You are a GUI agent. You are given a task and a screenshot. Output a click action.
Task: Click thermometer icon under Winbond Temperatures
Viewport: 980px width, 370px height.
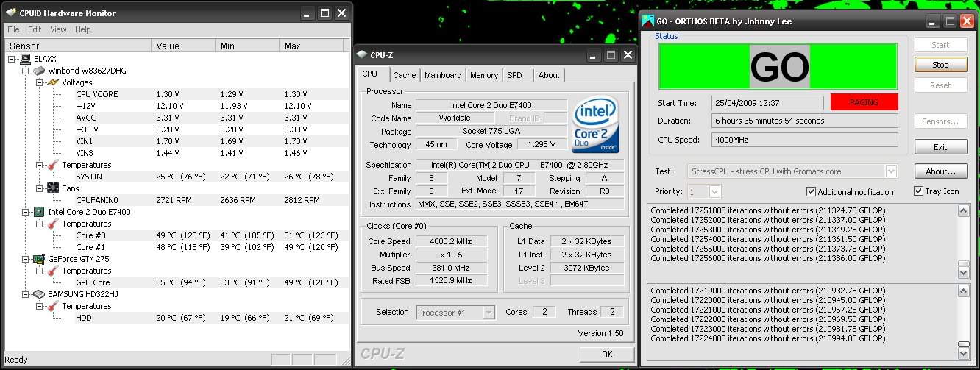(53, 165)
